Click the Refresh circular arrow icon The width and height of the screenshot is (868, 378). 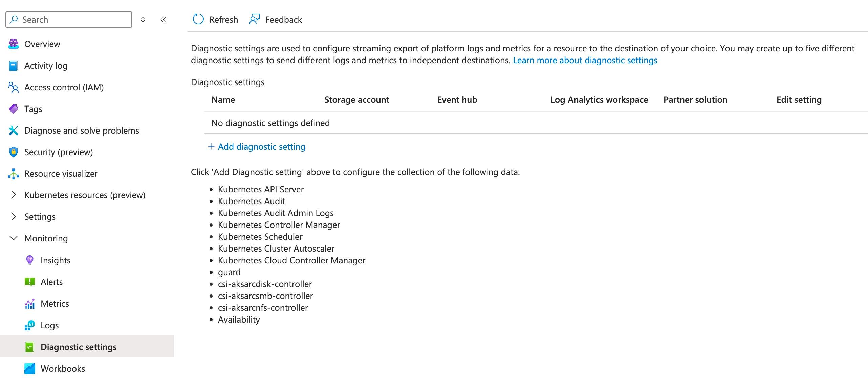pos(198,19)
